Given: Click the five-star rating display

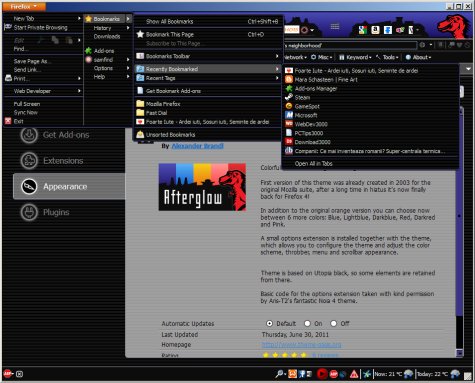Looking at the screenshot, I should [285, 355].
